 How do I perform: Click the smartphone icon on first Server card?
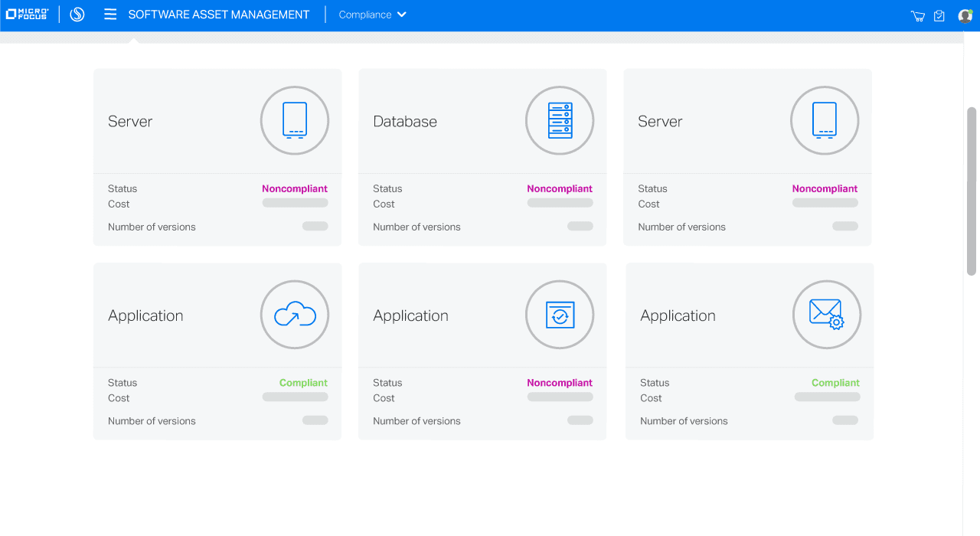(x=295, y=120)
